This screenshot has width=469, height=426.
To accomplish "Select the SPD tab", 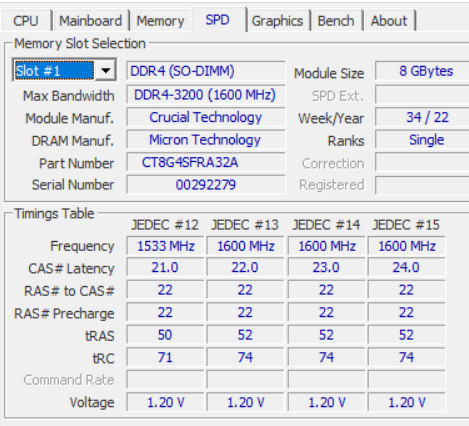I will tap(218, 20).
